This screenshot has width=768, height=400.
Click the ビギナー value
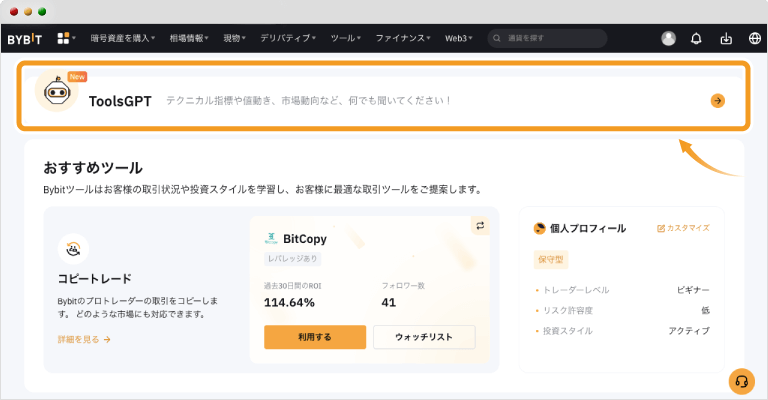693,290
